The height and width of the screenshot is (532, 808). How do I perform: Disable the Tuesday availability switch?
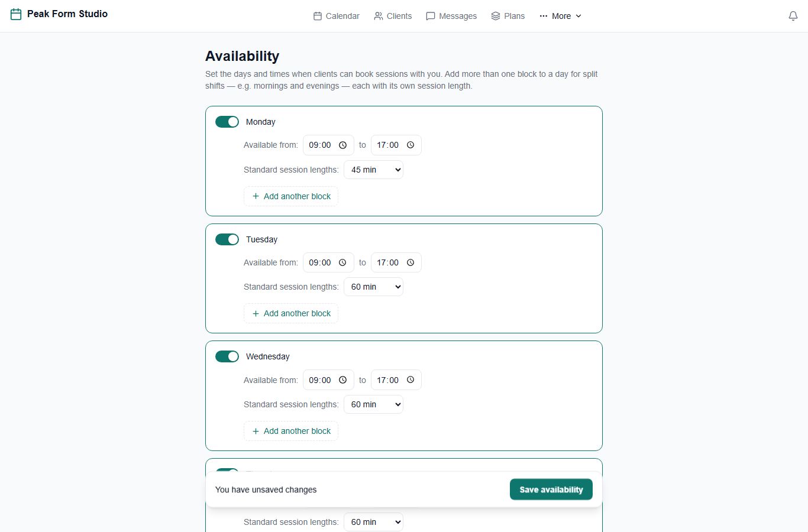227,239
